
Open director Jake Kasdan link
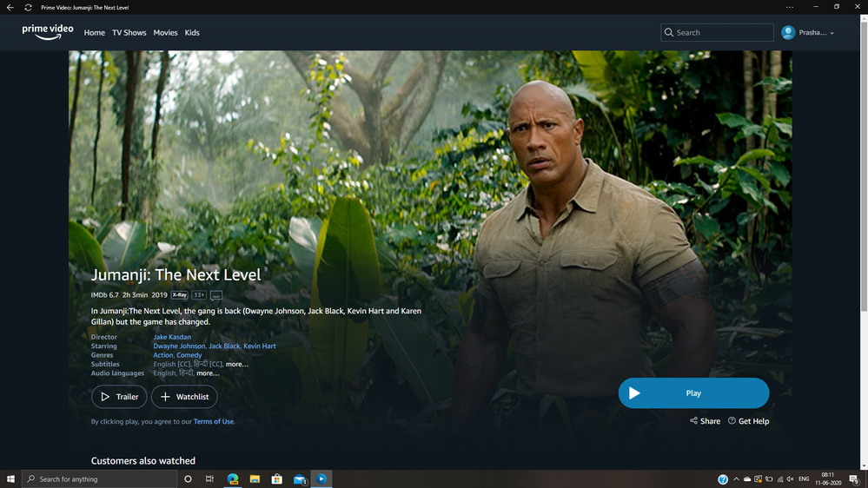point(172,337)
